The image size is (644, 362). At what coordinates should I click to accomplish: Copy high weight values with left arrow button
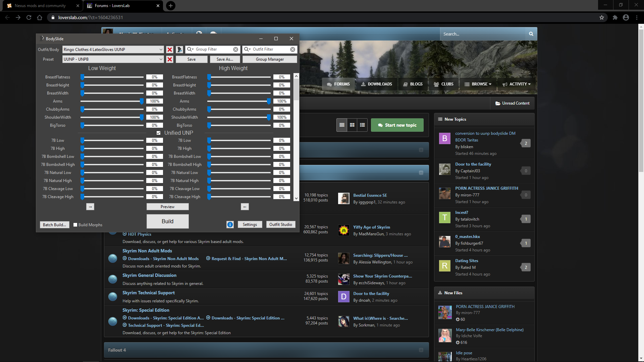coord(245,207)
